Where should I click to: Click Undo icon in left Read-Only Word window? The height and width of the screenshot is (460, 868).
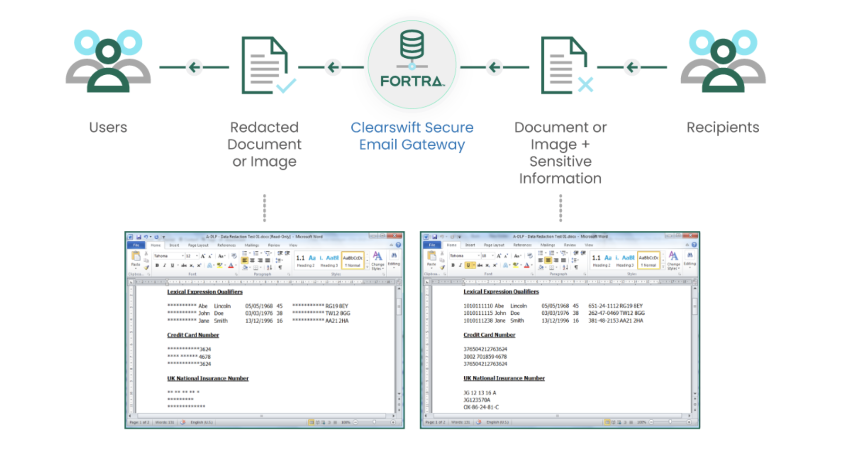coord(146,237)
